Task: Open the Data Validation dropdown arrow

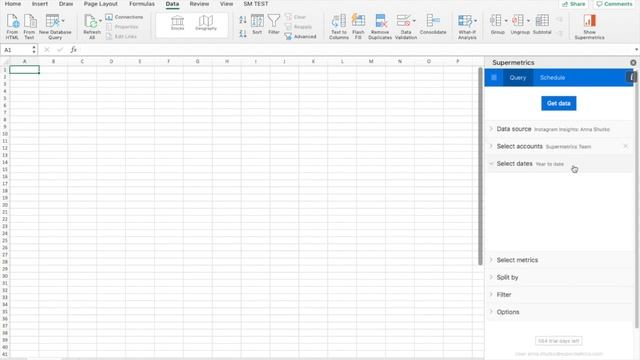Action: coord(414,20)
